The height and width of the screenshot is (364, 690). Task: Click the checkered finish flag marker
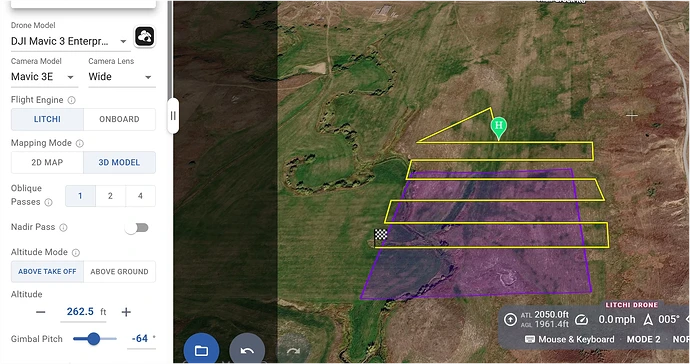(380, 236)
